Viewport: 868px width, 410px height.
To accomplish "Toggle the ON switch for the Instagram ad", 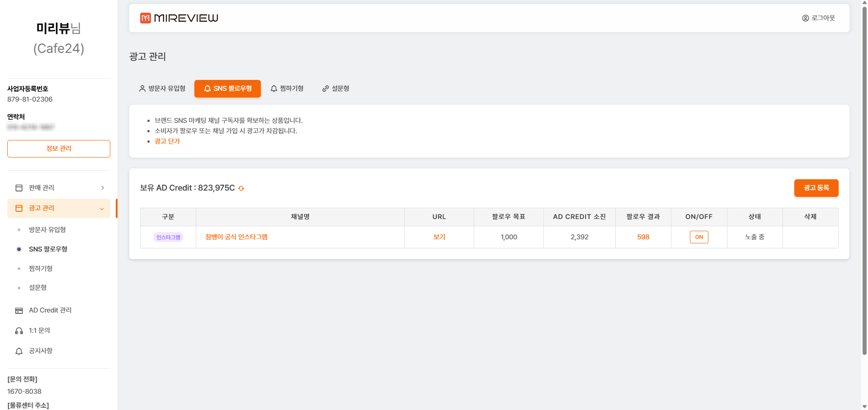I will [x=698, y=237].
